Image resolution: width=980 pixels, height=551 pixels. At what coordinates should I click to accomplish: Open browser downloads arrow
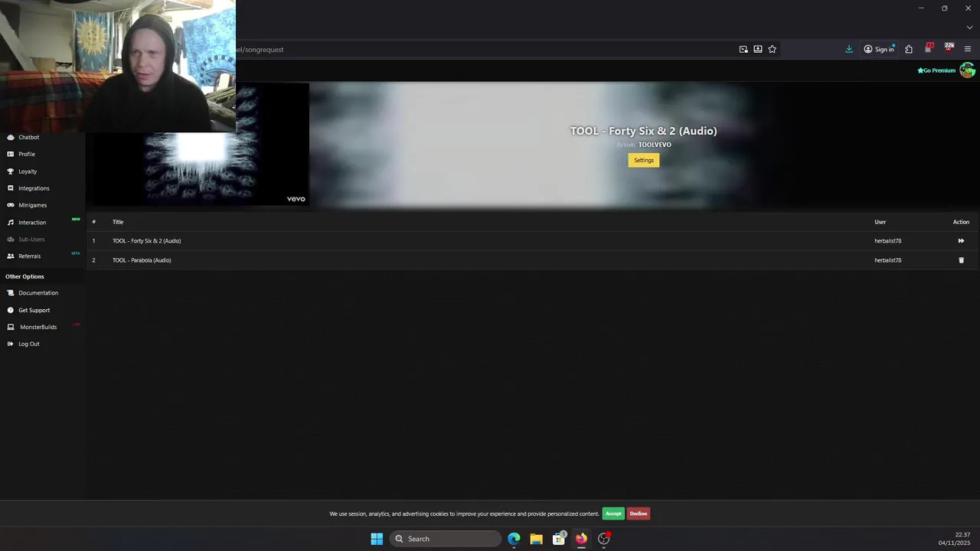coord(849,49)
